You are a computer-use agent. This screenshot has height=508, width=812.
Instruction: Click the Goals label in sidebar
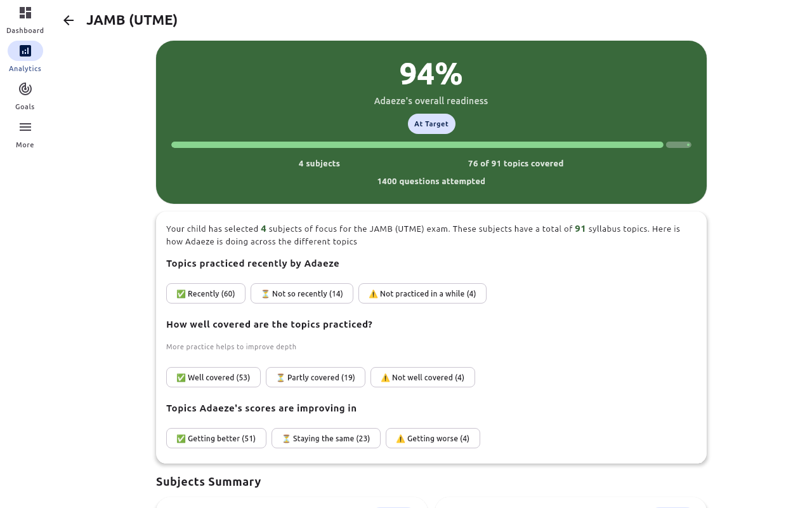(x=25, y=107)
